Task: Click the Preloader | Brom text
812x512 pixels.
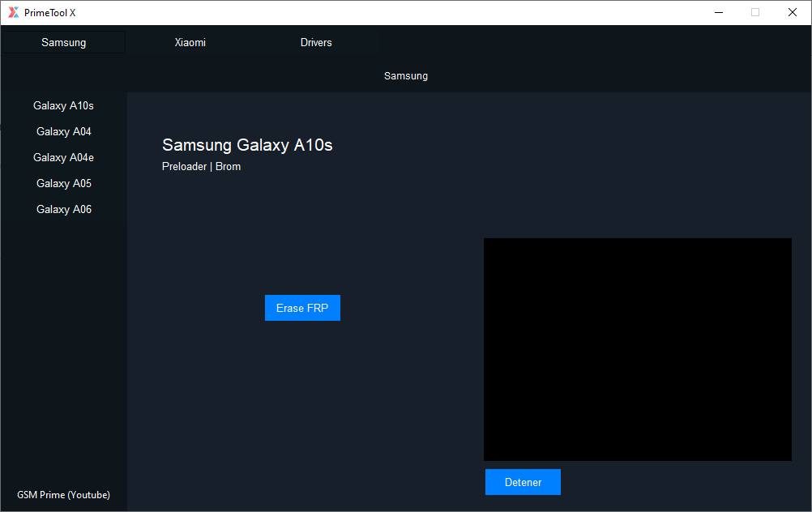Action: 202,167
